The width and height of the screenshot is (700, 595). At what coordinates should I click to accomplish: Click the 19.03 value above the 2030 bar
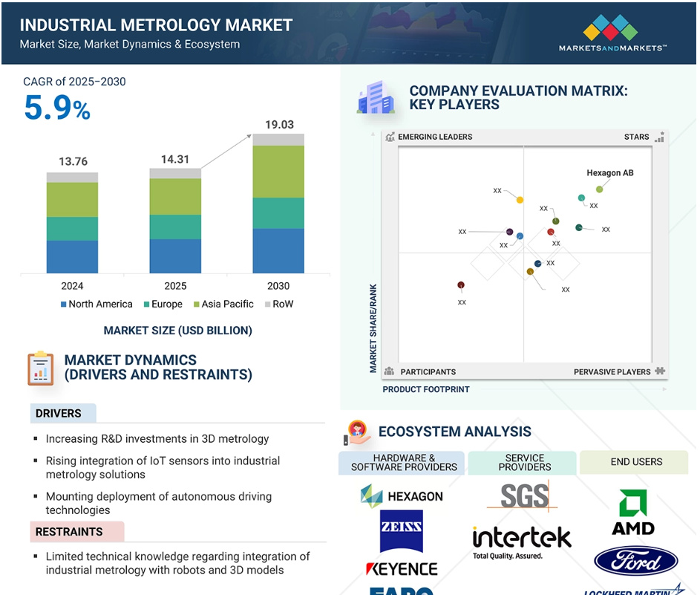pyautogui.click(x=279, y=125)
